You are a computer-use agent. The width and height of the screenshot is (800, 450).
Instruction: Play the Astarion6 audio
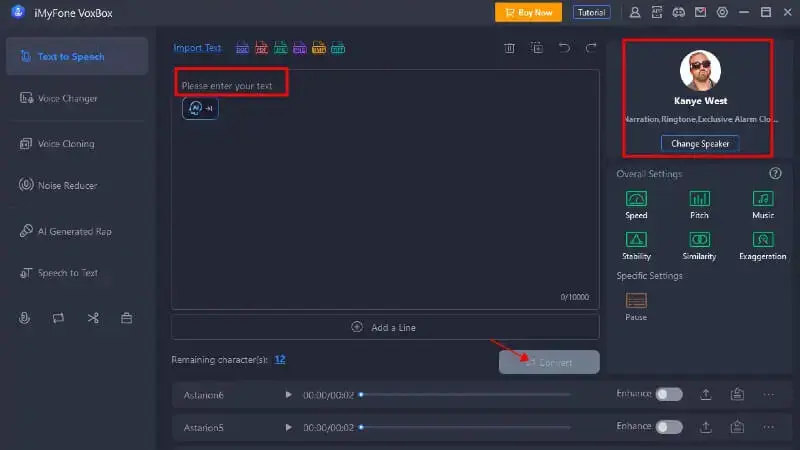[x=288, y=394]
